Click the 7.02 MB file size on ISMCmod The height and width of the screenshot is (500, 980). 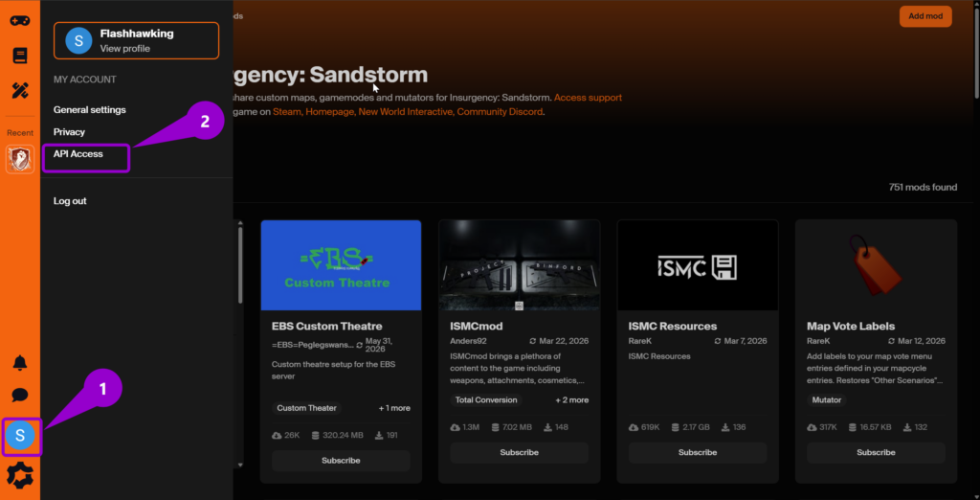(x=511, y=427)
